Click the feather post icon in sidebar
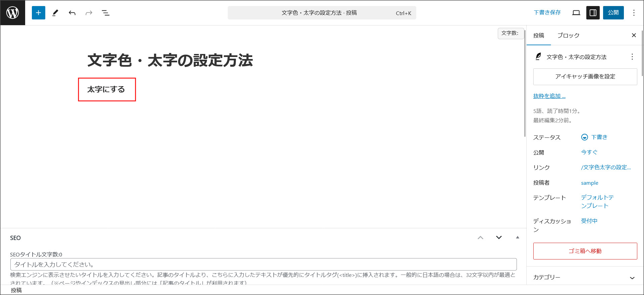Image resolution: width=644 pixels, height=295 pixels. [x=538, y=57]
